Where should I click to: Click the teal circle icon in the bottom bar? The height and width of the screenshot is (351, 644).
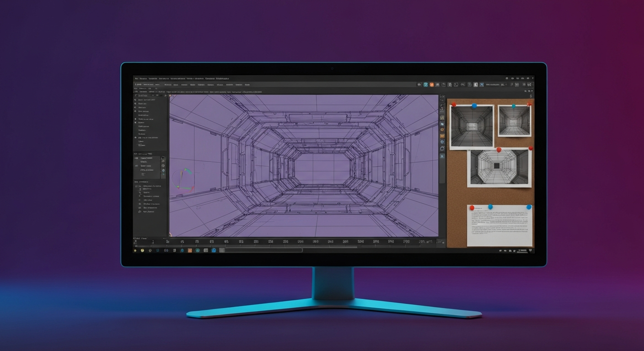tap(197, 250)
